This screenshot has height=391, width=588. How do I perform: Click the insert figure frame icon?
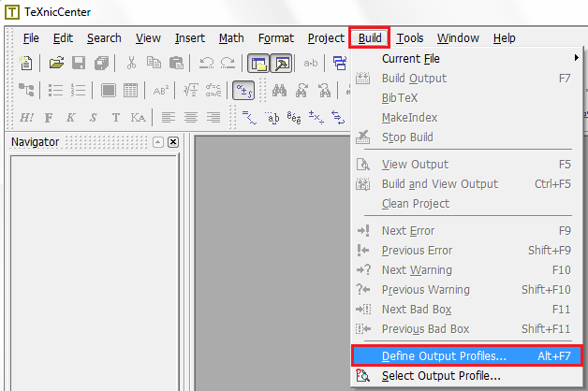(x=109, y=90)
